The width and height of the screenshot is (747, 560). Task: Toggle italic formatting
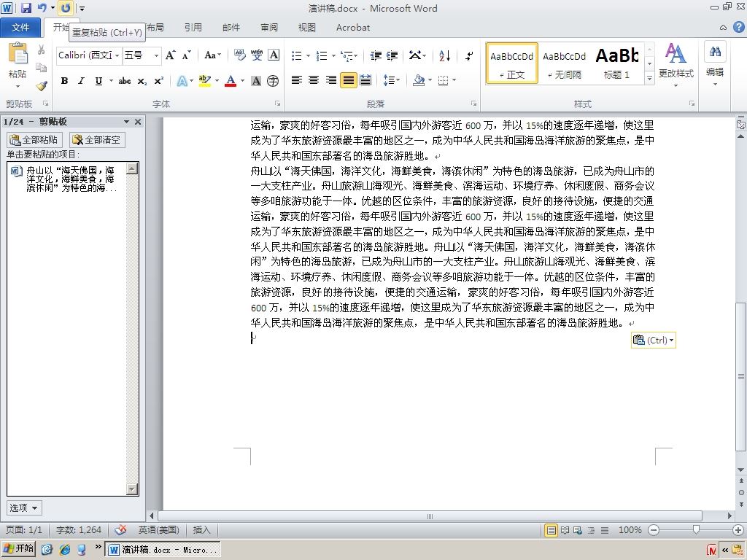click(x=82, y=81)
